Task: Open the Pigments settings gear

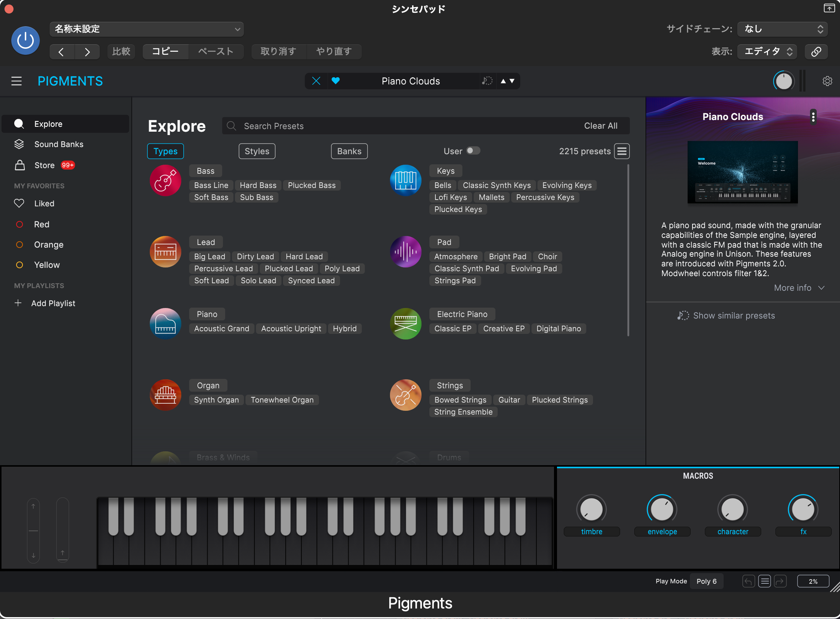Action: coord(827,81)
